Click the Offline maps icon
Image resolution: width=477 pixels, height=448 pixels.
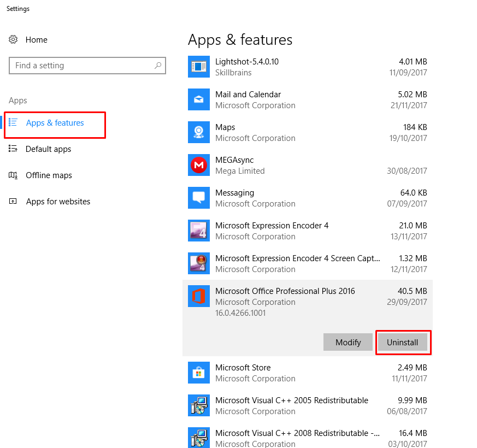[x=13, y=175]
